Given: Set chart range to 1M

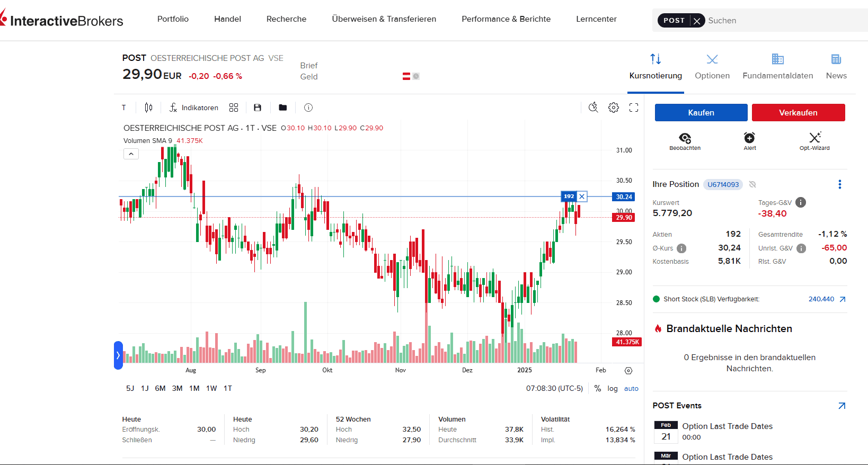Looking at the screenshot, I should (x=194, y=388).
